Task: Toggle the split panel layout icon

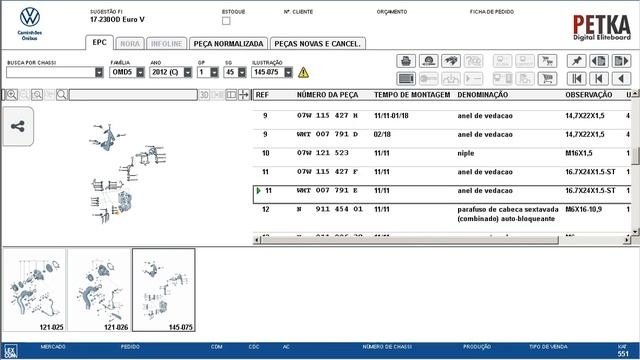Action: tap(231, 95)
